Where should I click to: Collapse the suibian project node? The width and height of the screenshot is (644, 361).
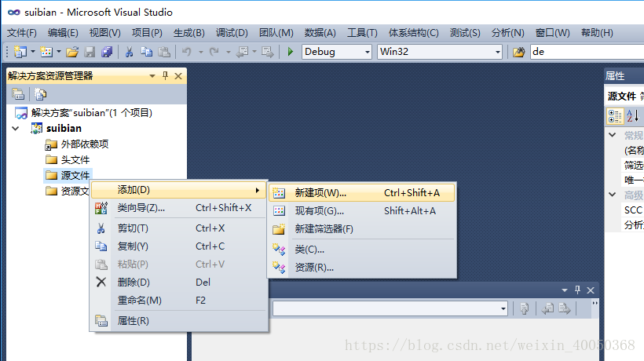coord(16,129)
